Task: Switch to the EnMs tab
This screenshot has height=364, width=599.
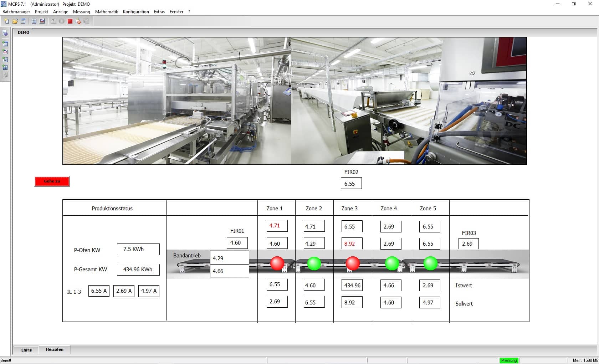Action: coord(26,350)
